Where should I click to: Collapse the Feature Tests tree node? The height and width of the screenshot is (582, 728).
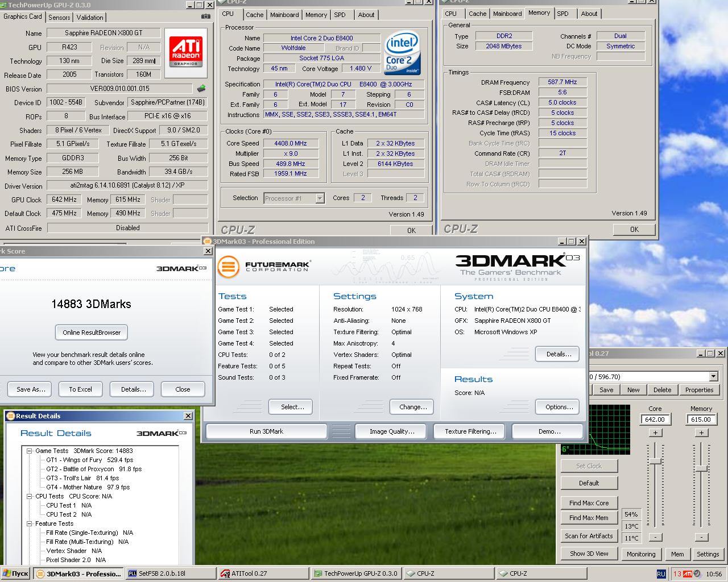click(30, 523)
